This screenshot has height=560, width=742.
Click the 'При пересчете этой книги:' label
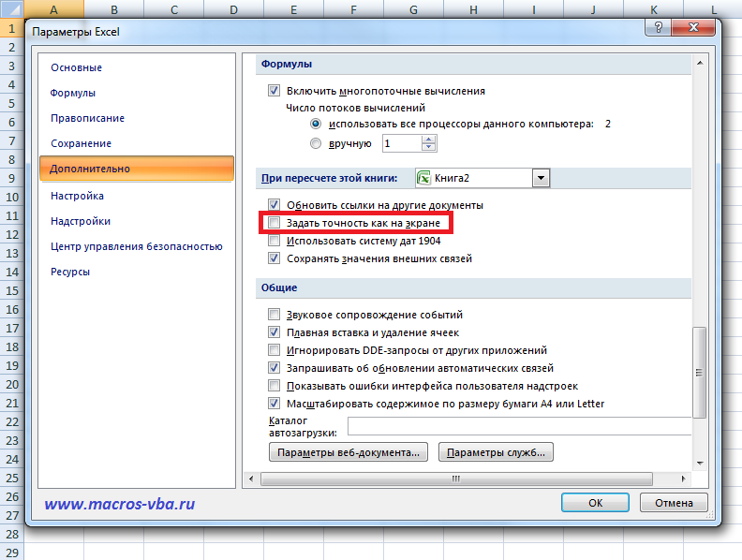click(330, 178)
